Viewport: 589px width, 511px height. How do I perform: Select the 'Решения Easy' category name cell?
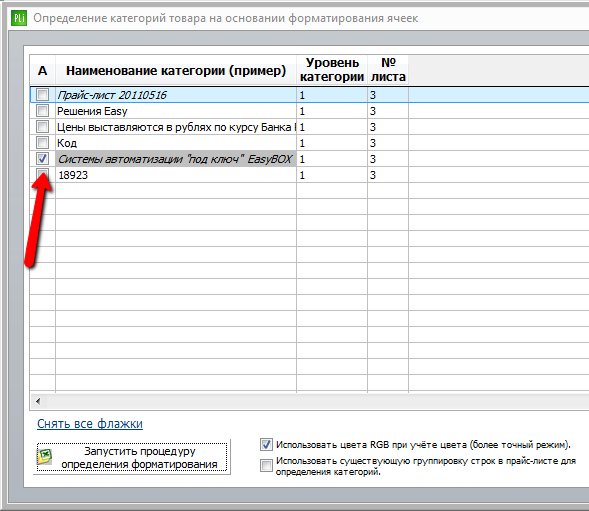tap(176, 111)
